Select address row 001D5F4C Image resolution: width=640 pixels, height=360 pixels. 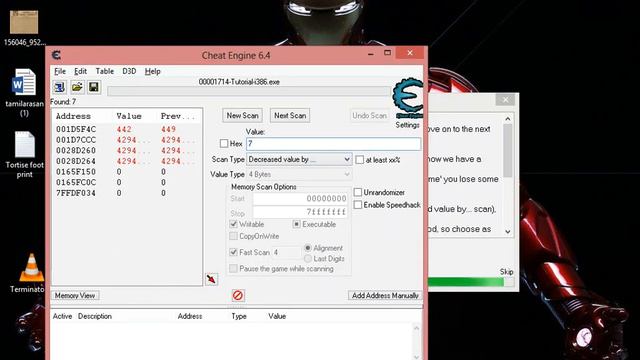point(127,129)
